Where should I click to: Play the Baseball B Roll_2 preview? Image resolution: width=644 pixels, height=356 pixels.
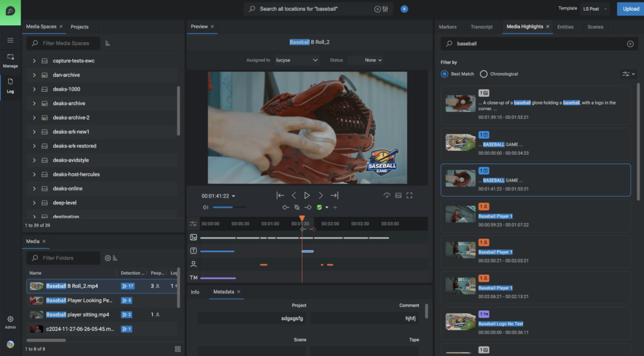pos(307,196)
